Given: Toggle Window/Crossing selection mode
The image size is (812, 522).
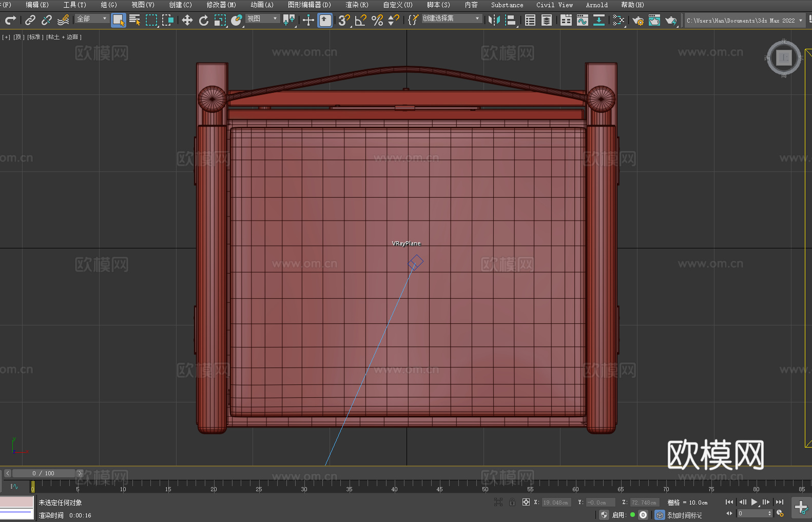Looking at the screenshot, I should point(168,20).
